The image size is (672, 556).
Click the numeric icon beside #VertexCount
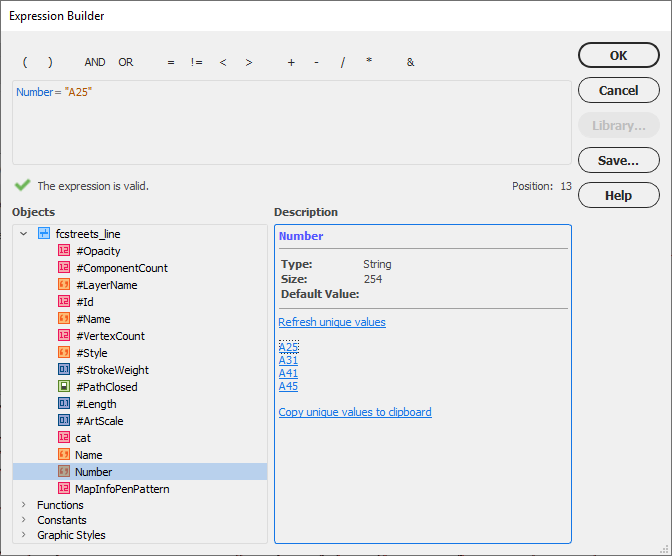[64, 335]
